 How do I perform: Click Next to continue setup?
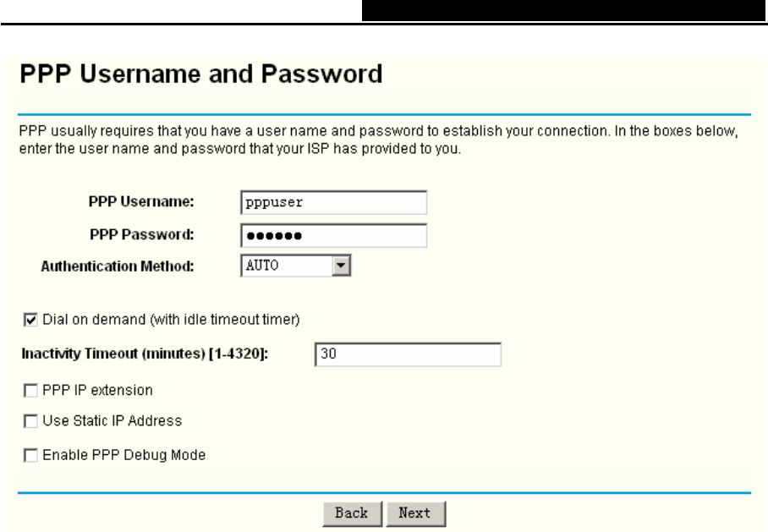[416, 513]
